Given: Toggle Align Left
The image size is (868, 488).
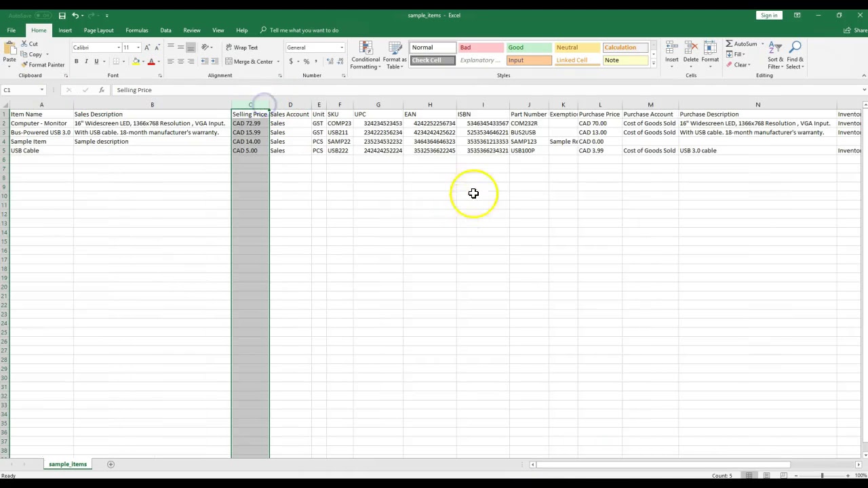Looking at the screenshot, I should point(171,62).
